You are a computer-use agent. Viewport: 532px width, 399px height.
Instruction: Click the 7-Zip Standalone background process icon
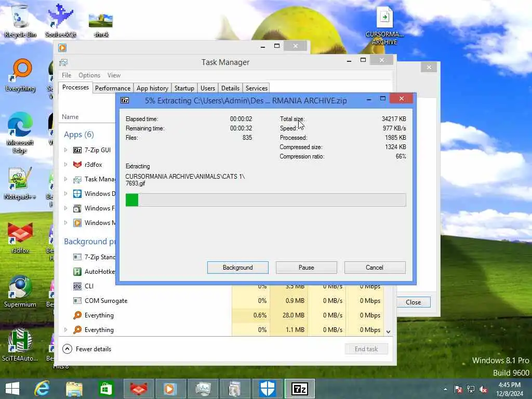[x=77, y=257]
